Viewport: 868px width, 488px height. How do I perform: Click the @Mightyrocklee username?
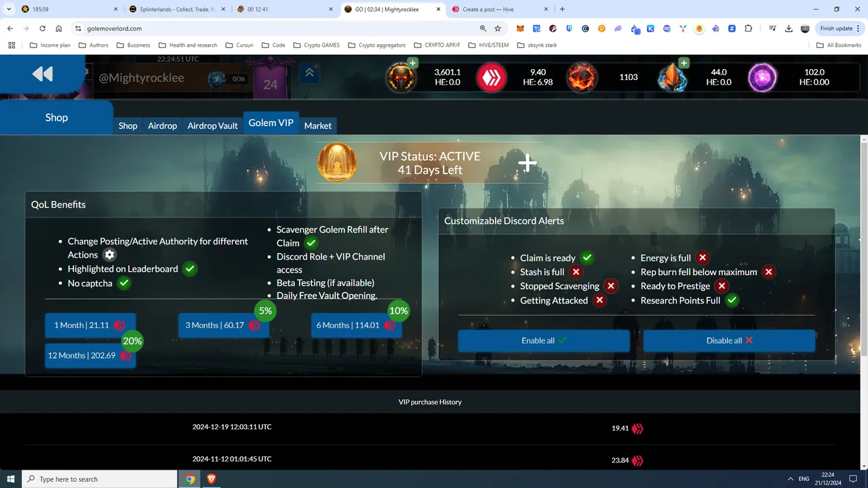(142, 78)
